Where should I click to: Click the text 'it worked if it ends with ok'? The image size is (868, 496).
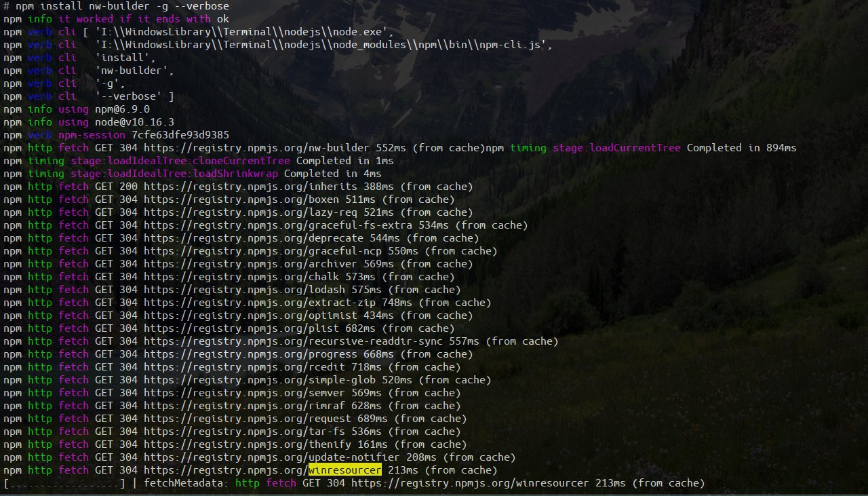144,19
